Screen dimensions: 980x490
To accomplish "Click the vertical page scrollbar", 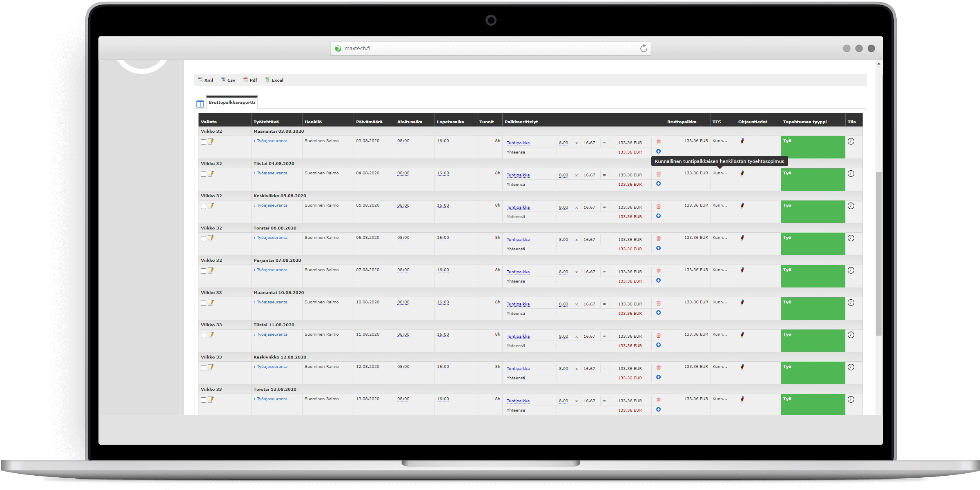I will (x=879, y=253).
